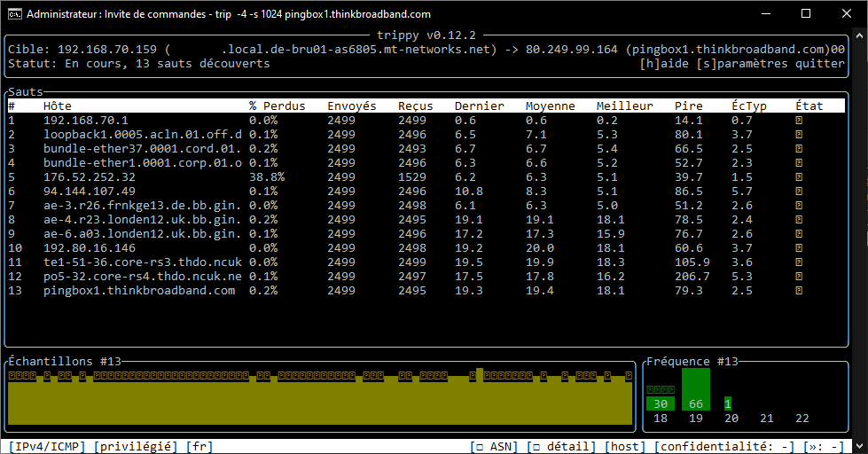Click the trippy v0.12.2 title text
The image size is (868, 454).
[x=426, y=35]
